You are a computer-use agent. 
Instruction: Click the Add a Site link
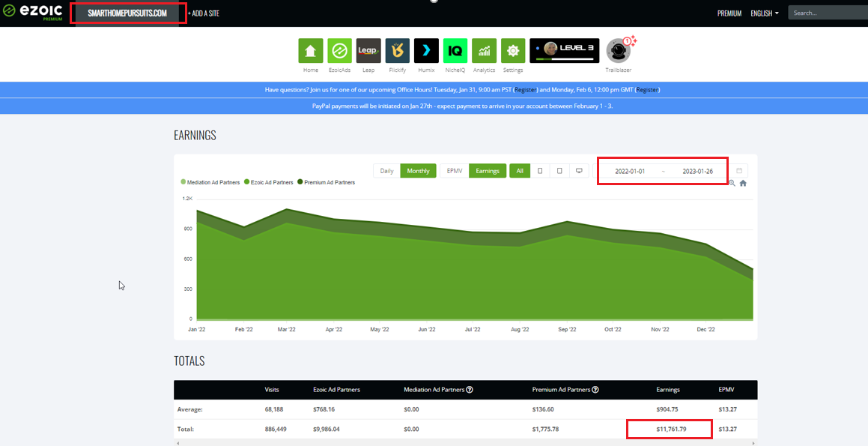[204, 13]
